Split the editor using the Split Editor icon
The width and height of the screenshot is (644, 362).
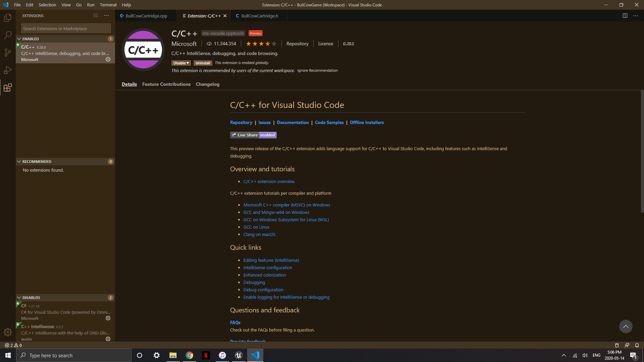tap(625, 15)
